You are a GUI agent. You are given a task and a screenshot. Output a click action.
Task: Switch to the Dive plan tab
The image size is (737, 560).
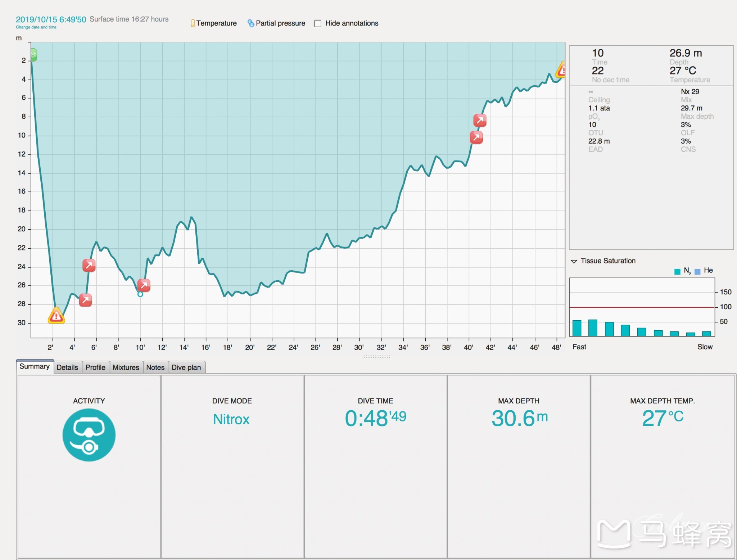tap(186, 367)
